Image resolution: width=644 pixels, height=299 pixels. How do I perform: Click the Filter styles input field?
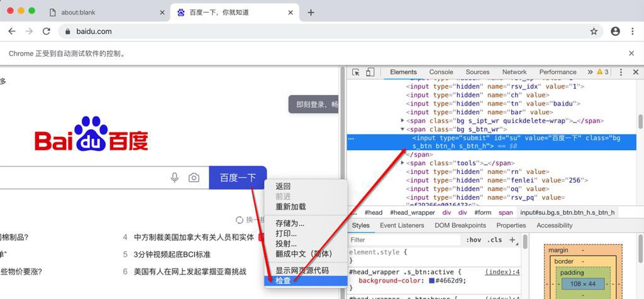404,240
